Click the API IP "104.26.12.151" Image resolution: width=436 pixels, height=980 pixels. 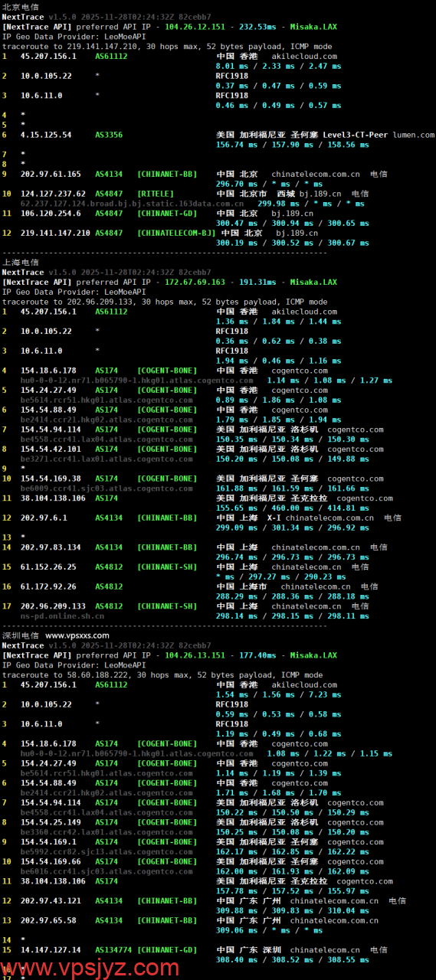click(195, 26)
